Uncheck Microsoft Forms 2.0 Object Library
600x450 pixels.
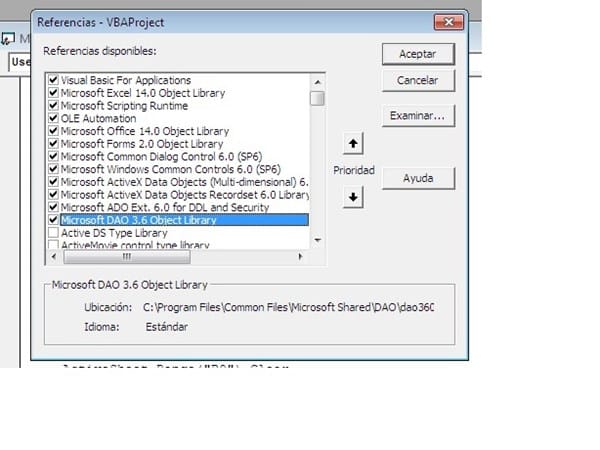point(53,143)
